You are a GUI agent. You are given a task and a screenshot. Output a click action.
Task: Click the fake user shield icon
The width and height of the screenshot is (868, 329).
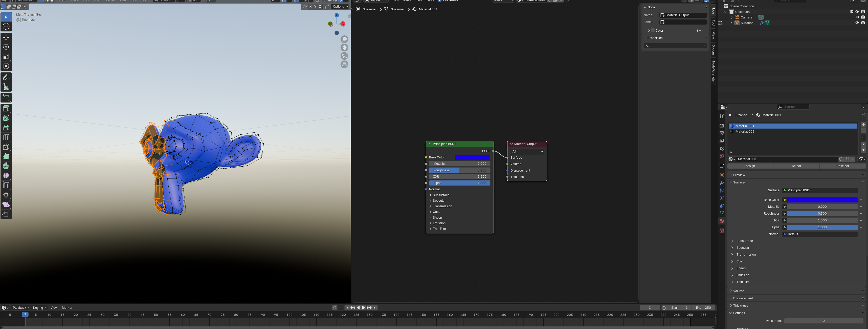pyautogui.click(x=841, y=159)
